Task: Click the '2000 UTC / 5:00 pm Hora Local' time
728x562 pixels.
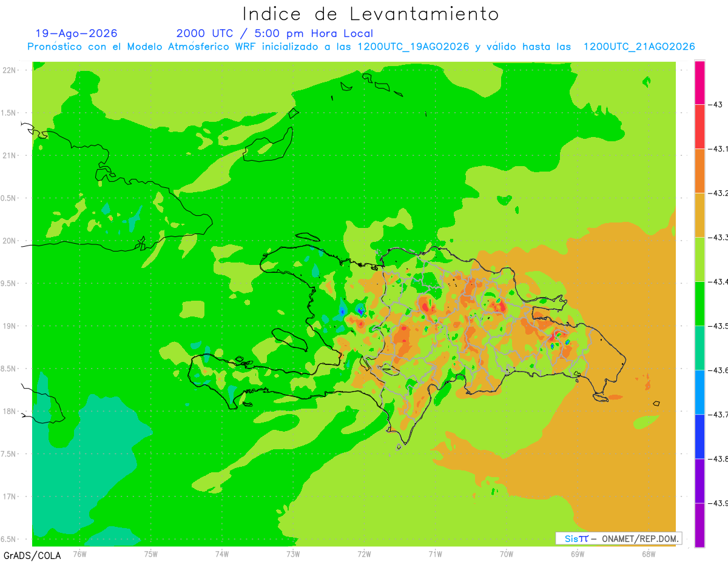Action: pos(275,33)
